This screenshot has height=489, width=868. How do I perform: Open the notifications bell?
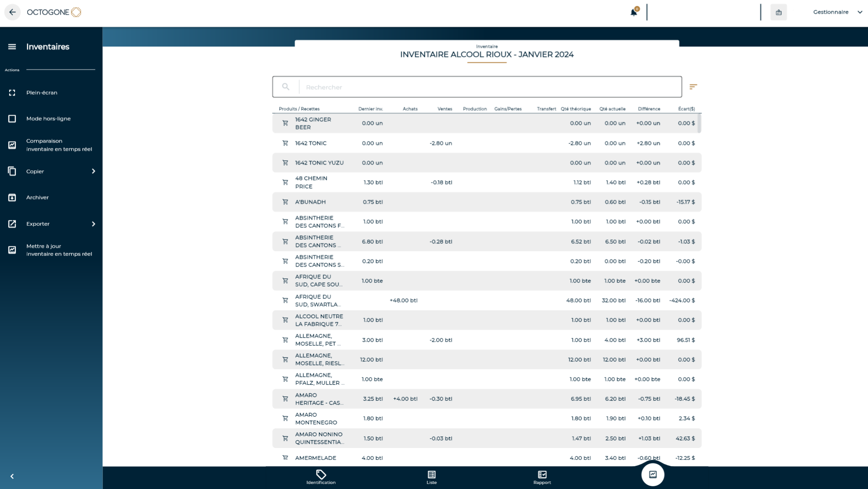click(x=634, y=12)
